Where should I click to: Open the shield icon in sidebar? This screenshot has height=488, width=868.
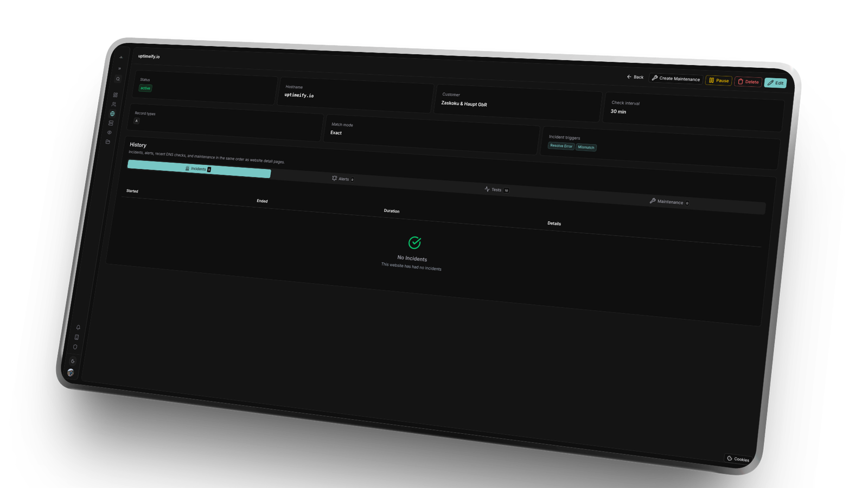click(75, 347)
